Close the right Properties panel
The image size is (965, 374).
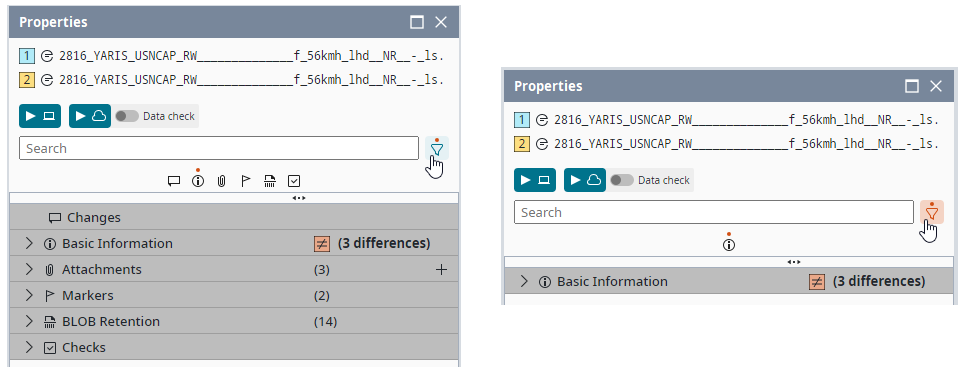point(935,86)
